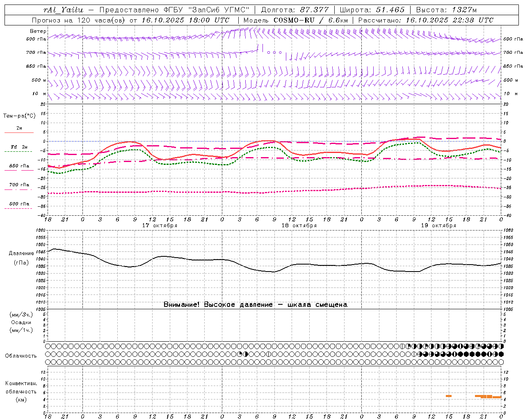The height and width of the screenshot is (420, 525).
Task: Click the solid red 2м legend line
Action: click(19, 132)
